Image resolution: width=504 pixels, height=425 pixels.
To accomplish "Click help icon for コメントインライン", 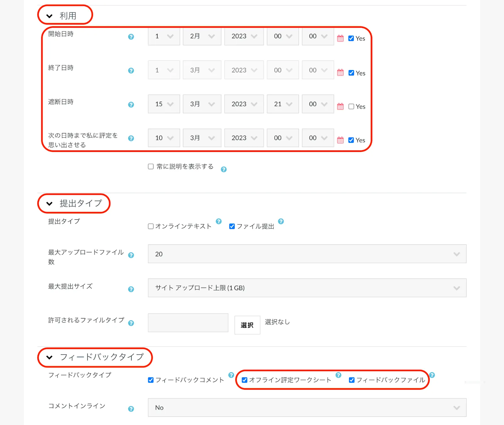I will tap(131, 409).
